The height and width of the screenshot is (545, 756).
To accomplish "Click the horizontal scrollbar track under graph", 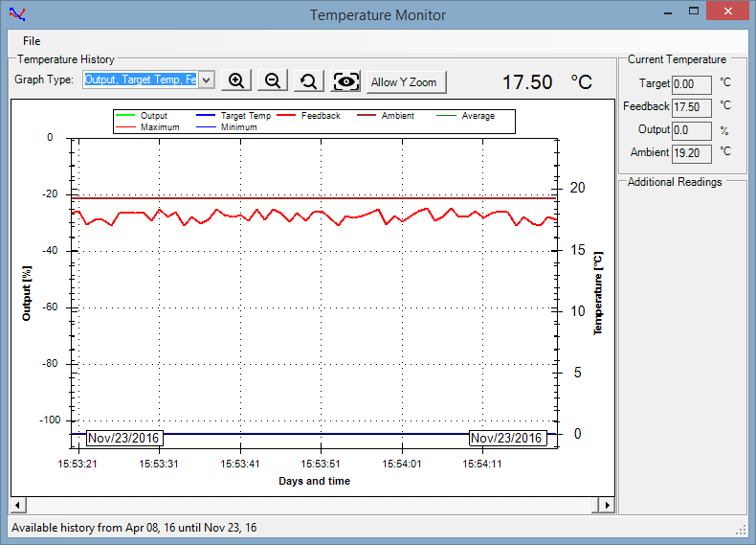I will 308,506.
